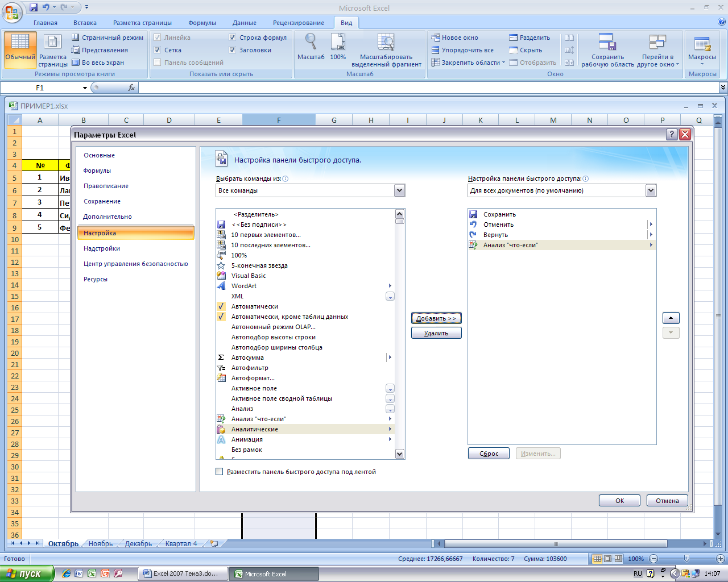This screenshot has width=728, height=582.
Task: Click Упорядочить все in ribbon
Action: coord(462,50)
